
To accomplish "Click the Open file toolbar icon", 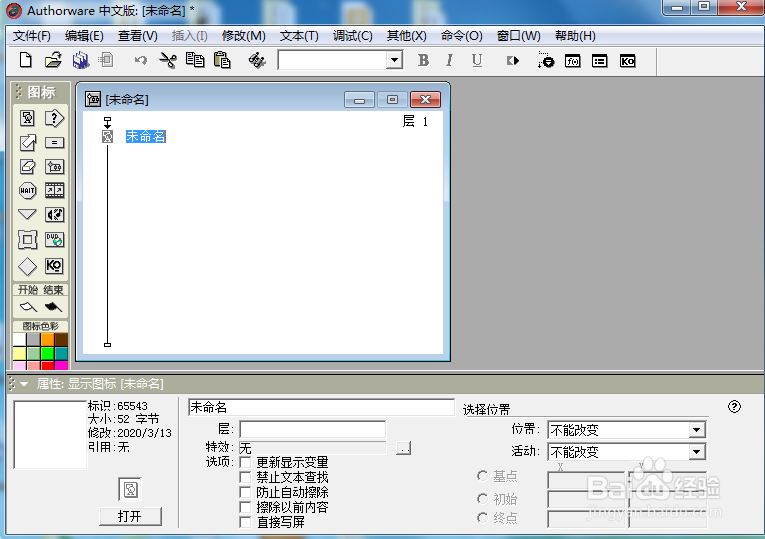I will (x=53, y=60).
